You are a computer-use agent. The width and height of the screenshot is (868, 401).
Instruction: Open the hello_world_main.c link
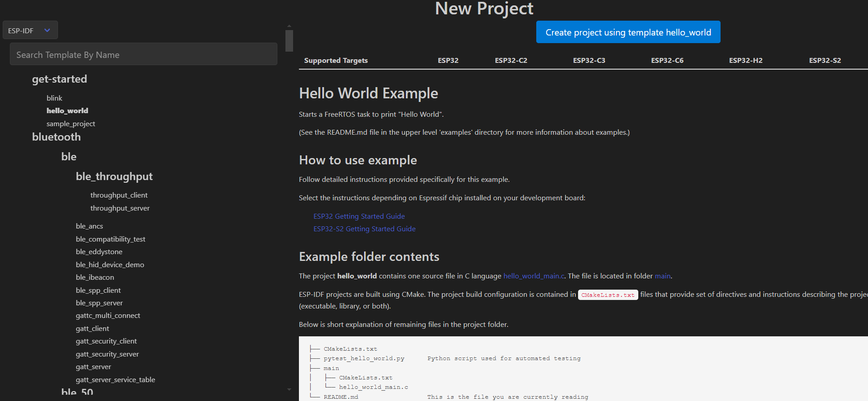point(534,276)
